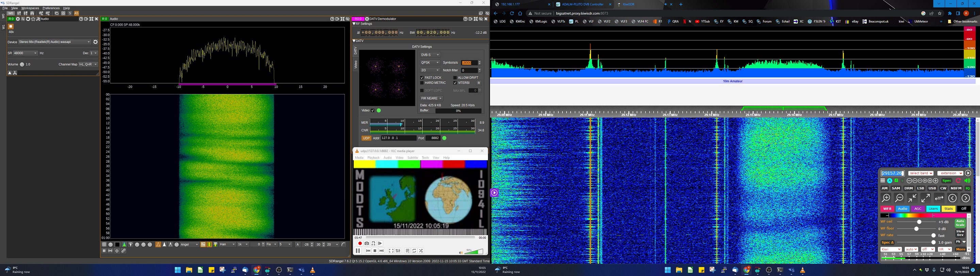Click the red refresh arrow icon in KiwiSDR panel
This screenshot has width=980, height=276.
pyautogui.click(x=958, y=181)
